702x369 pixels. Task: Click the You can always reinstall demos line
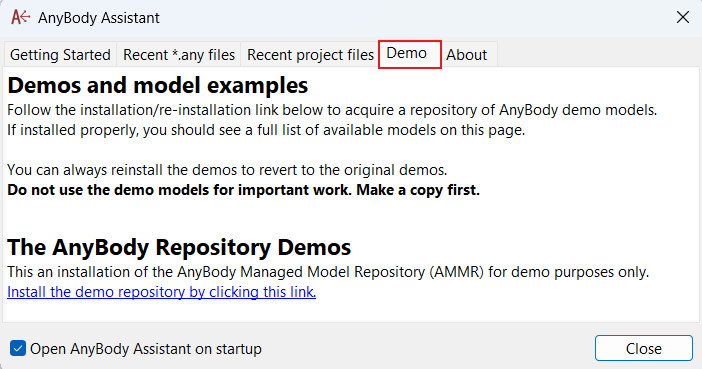click(227, 170)
